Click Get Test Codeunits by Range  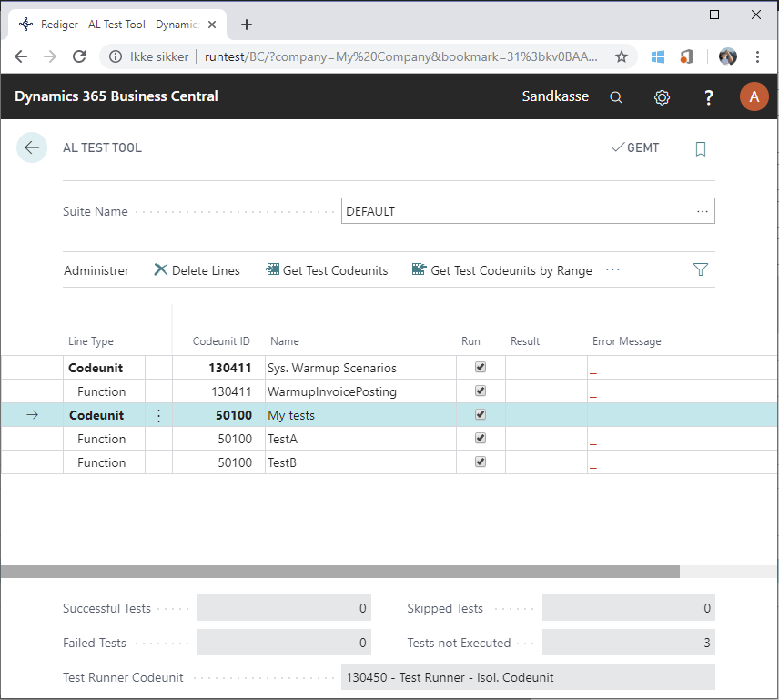coord(501,270)
